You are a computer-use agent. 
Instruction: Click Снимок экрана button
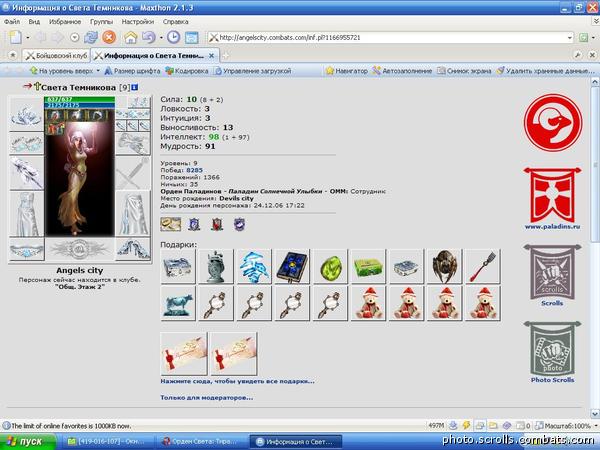pyautogui.click(x=464, y=71)
